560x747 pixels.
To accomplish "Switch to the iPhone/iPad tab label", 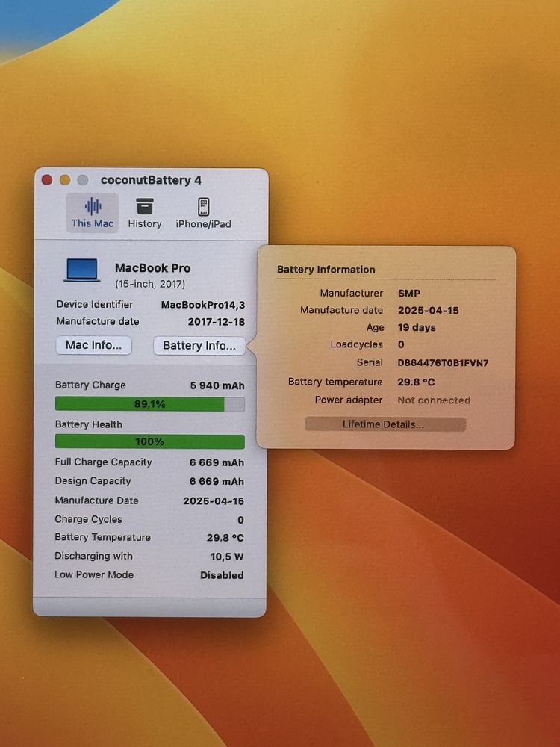I will (x=203, y=224).
